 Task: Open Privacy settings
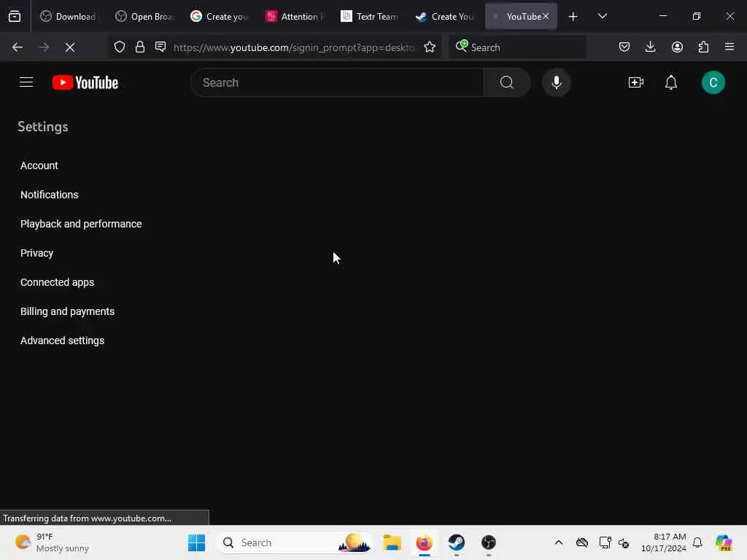pyautogui.click(x=36, y=253)
